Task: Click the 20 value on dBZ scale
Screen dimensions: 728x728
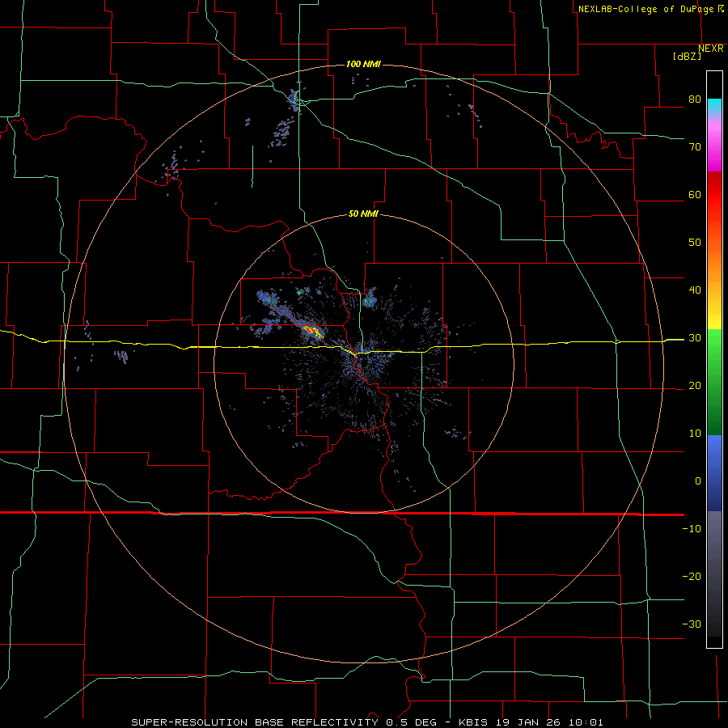Action: point(695,385)
